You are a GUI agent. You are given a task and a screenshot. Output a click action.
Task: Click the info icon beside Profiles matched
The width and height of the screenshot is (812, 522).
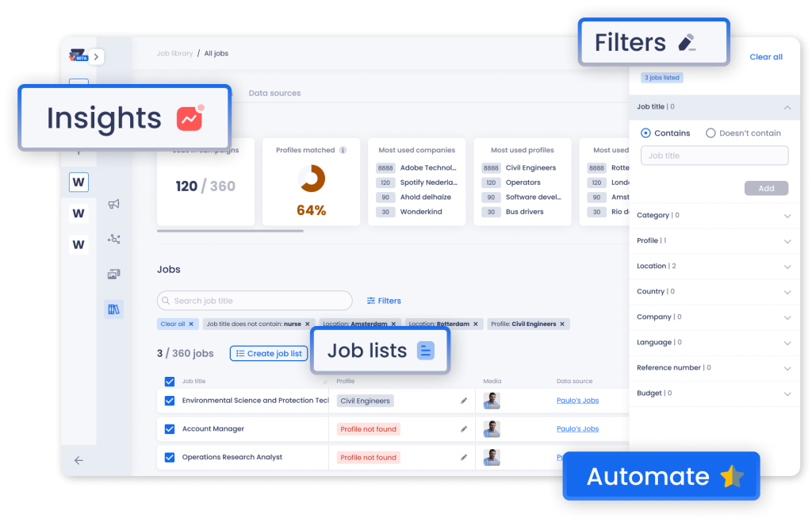click(343, 150)
